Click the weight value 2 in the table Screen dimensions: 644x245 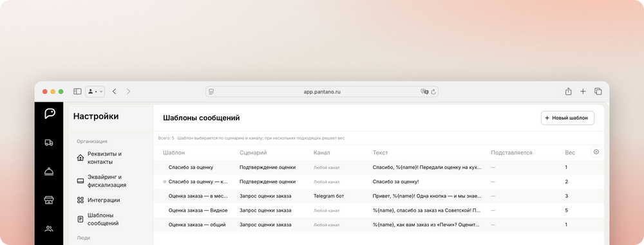pos(566,181)
